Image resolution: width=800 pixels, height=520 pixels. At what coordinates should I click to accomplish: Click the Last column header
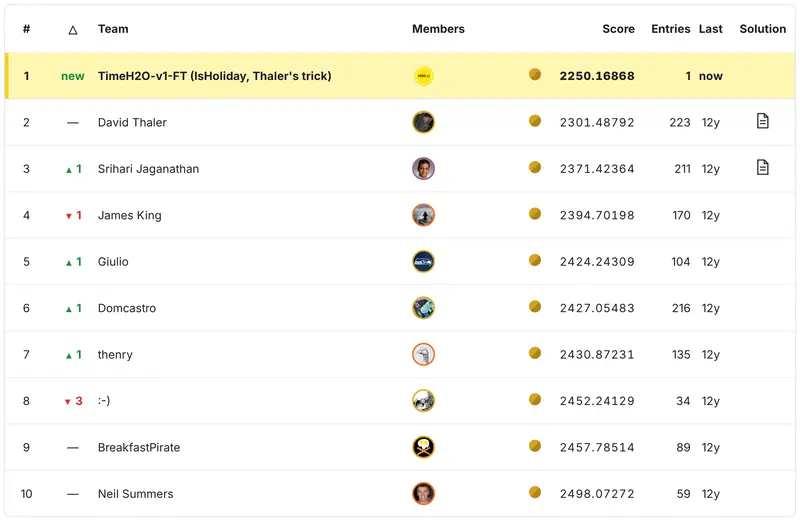711,29
